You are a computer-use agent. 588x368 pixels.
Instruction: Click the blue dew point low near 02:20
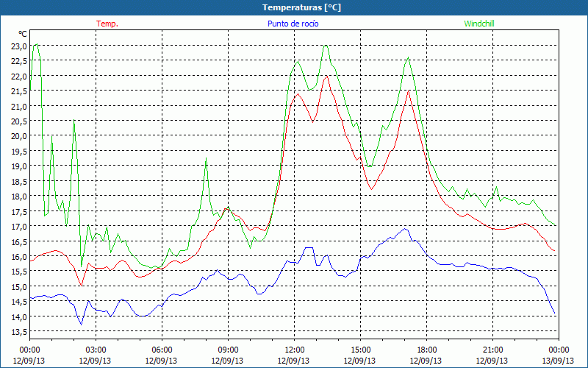point(82,325)
